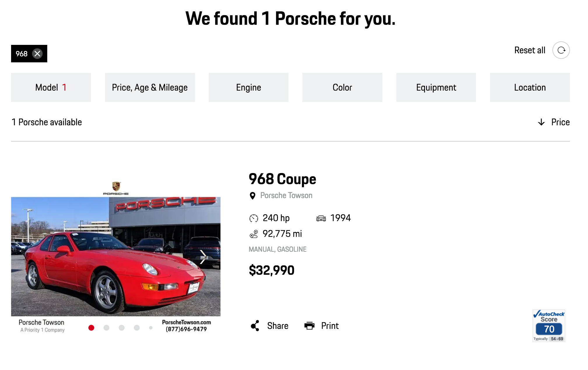Remove the 968 filter tag

[37, 54]
